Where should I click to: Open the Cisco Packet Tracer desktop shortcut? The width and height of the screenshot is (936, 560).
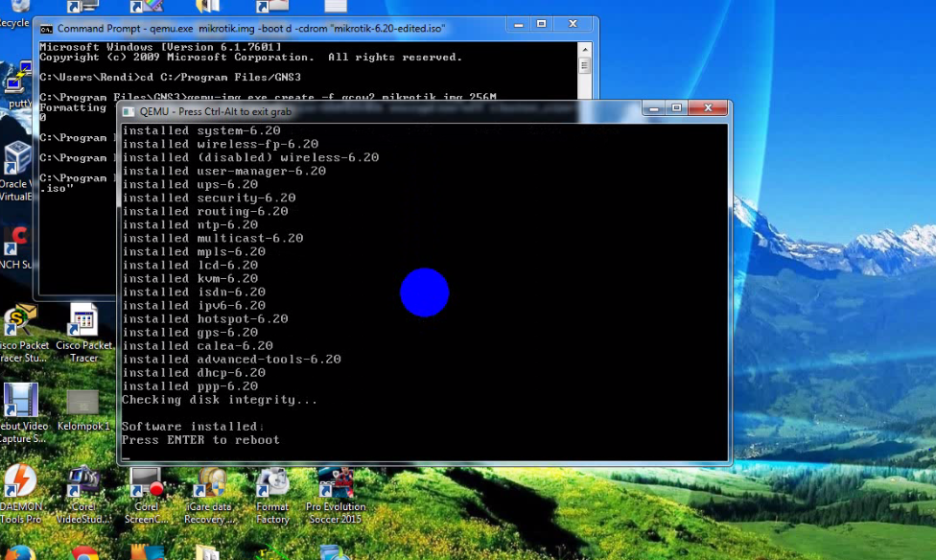83,332
